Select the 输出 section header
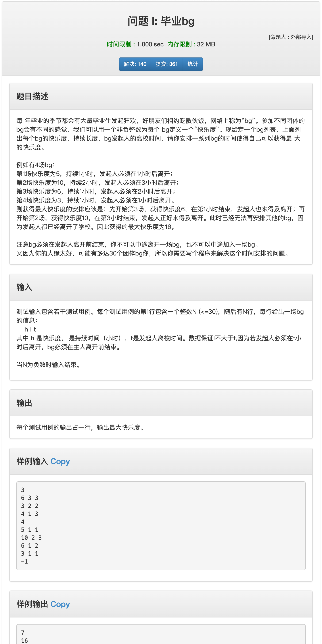 click(24, 403)
